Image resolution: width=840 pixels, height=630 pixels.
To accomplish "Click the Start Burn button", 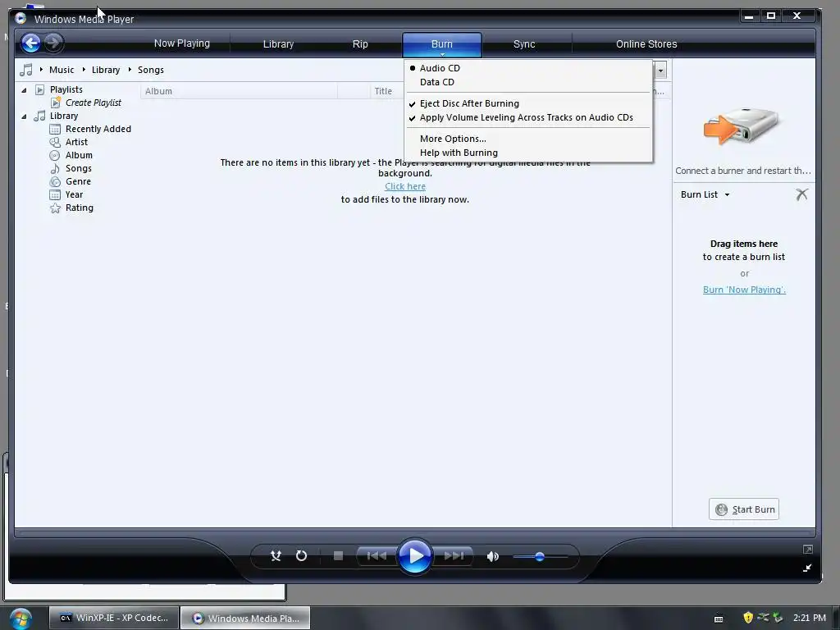I will pos(743,509).
